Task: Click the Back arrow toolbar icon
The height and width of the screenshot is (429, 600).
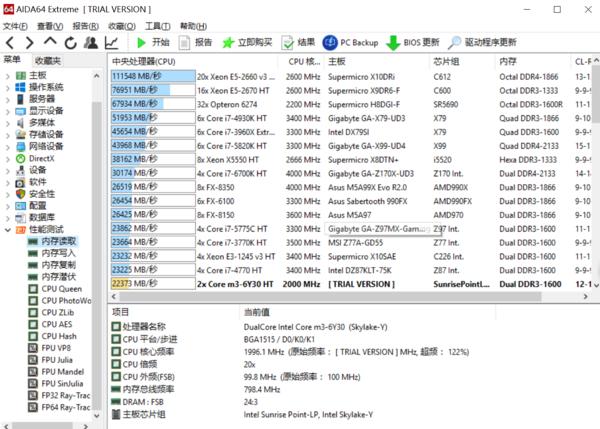Action: pyautogui.click(x=10, y=42)
